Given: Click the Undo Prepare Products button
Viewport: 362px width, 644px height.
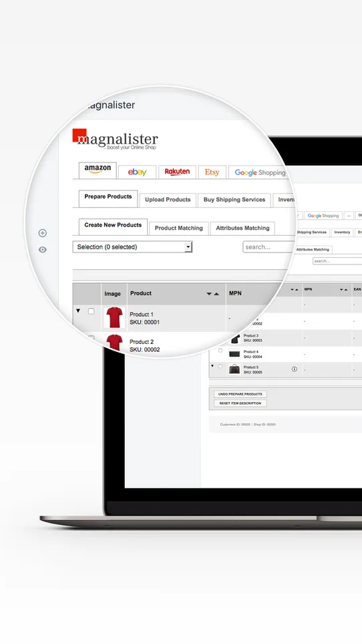Looking at the screenshot, I should click(240, 394).
